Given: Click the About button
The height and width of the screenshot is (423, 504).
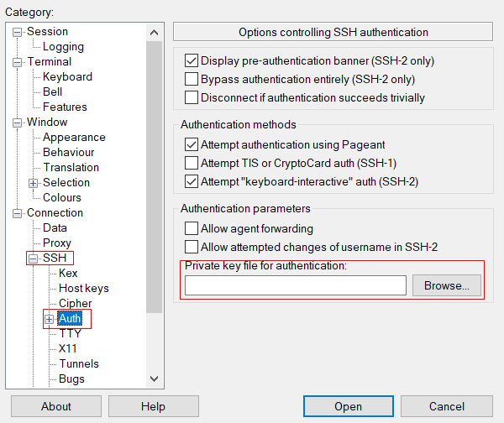Looking at the screenshot, I should pyautogui.click(x=56, y=406).
